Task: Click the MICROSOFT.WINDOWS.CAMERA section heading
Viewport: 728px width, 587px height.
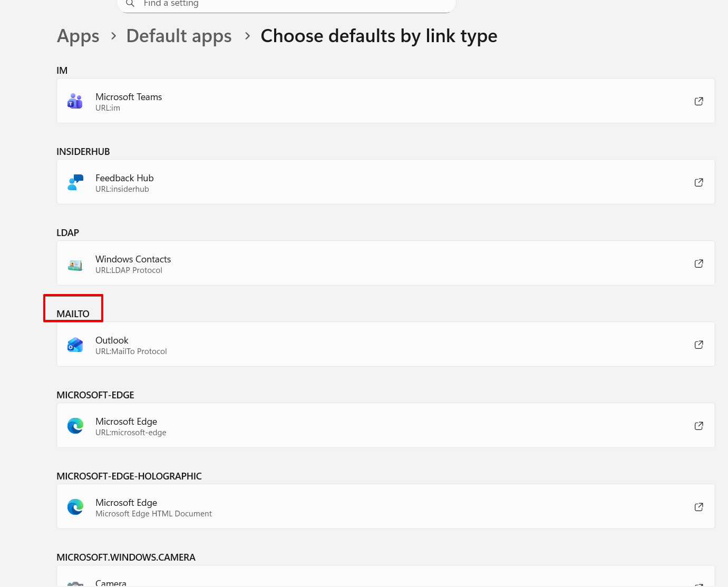Action: tap(126, 557)
